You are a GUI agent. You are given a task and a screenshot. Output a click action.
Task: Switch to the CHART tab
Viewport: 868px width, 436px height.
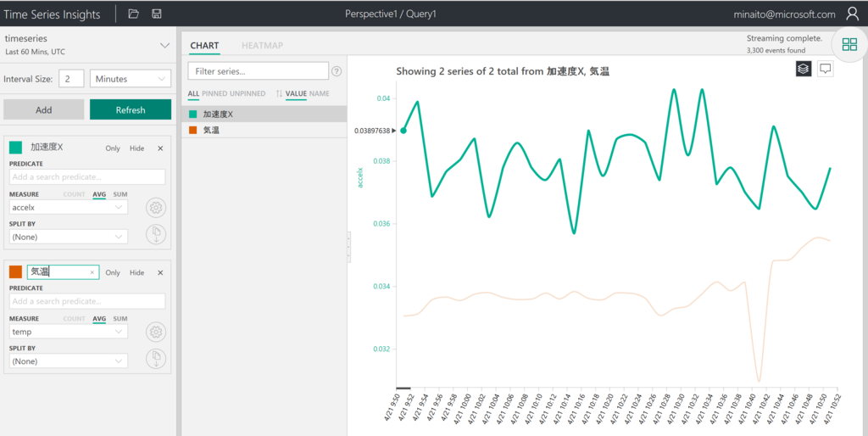pos(205,46)
